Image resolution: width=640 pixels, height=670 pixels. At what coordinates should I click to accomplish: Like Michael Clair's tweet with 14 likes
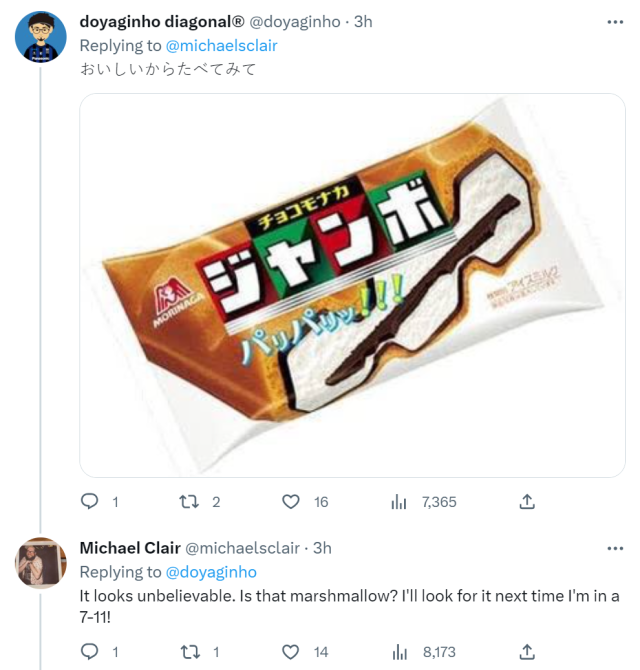[x=291, y=652]
